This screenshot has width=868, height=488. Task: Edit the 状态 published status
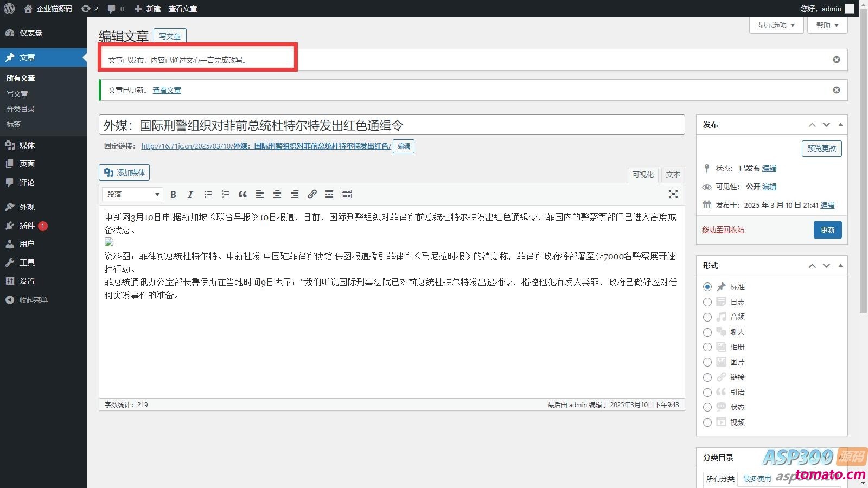click(769, 168)
